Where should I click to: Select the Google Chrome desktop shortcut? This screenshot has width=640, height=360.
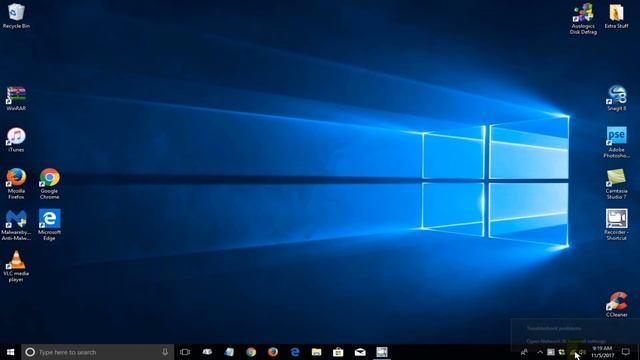[x=49, y=184]
